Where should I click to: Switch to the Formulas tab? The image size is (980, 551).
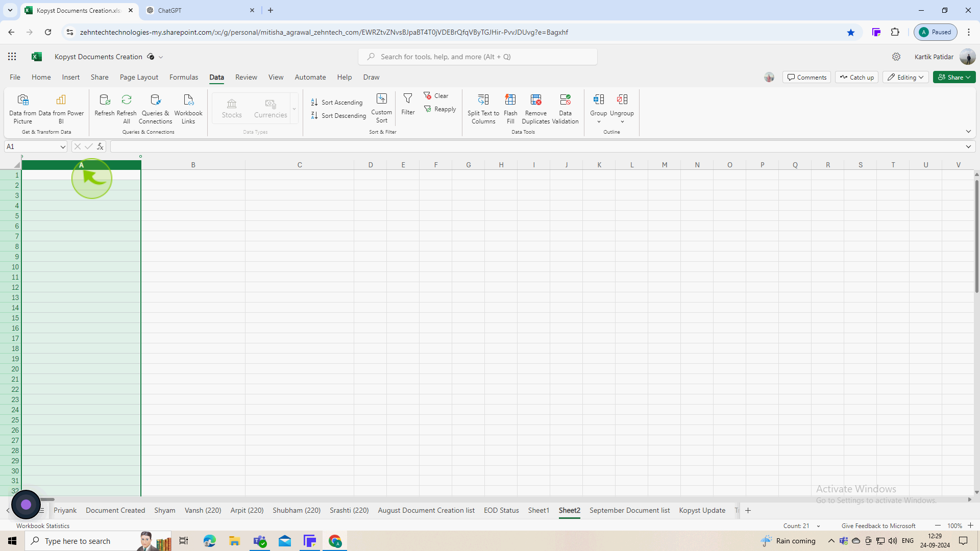pyautogui.click(x=184, y=77)
